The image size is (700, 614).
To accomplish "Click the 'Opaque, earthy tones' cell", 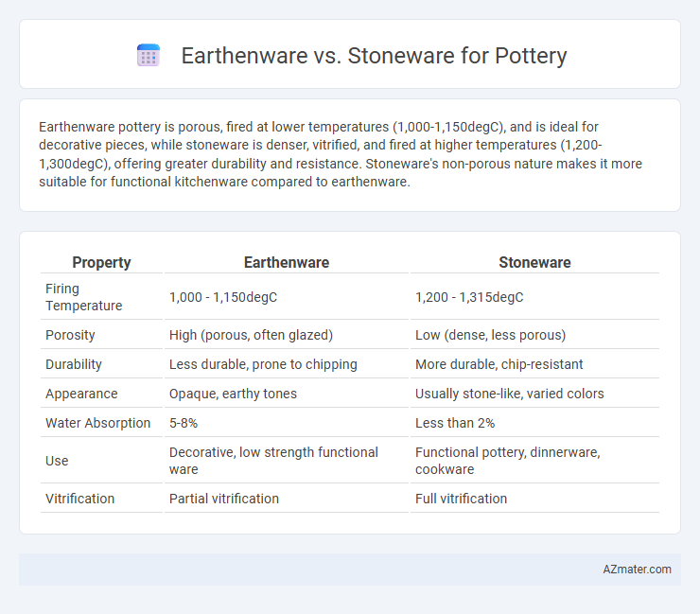I will (x=287, y=394).
